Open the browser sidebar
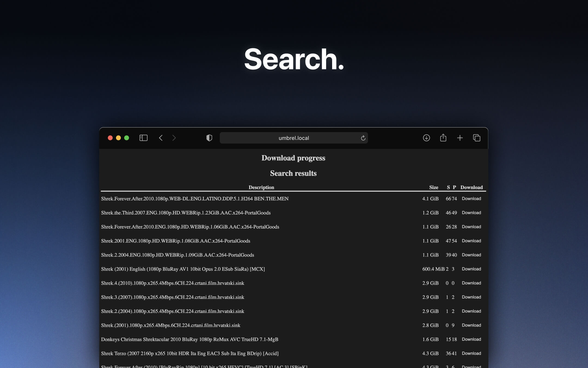 (x=143, y=138)
